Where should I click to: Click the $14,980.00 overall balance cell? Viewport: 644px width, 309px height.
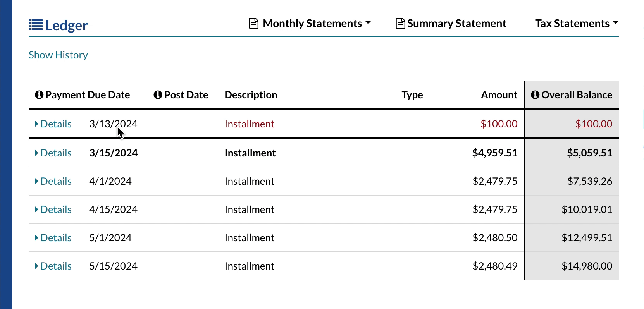click(587, 266)
